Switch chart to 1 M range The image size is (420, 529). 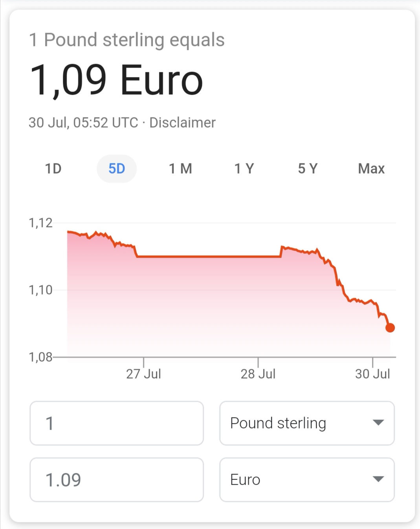[180, 168]
